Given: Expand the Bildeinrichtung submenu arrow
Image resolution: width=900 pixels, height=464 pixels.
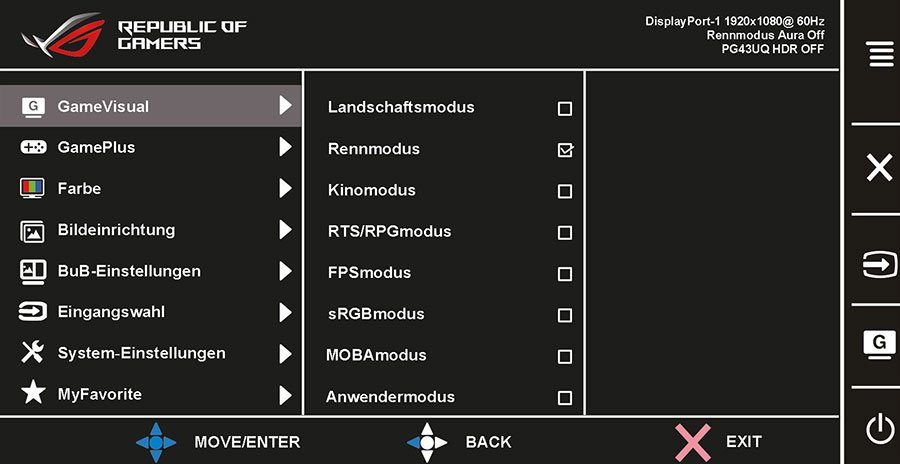Looking at the screenshot, I should pyautogui.click(x=285, y=230).
